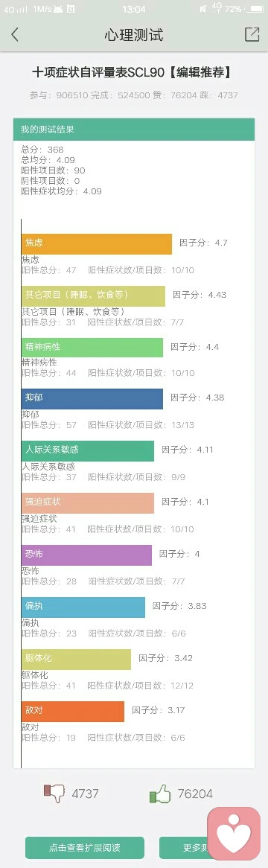Select the orange-red 敌对 bar
The height and width of the screenshot is (868, 268).
click(x=73, y=712)
